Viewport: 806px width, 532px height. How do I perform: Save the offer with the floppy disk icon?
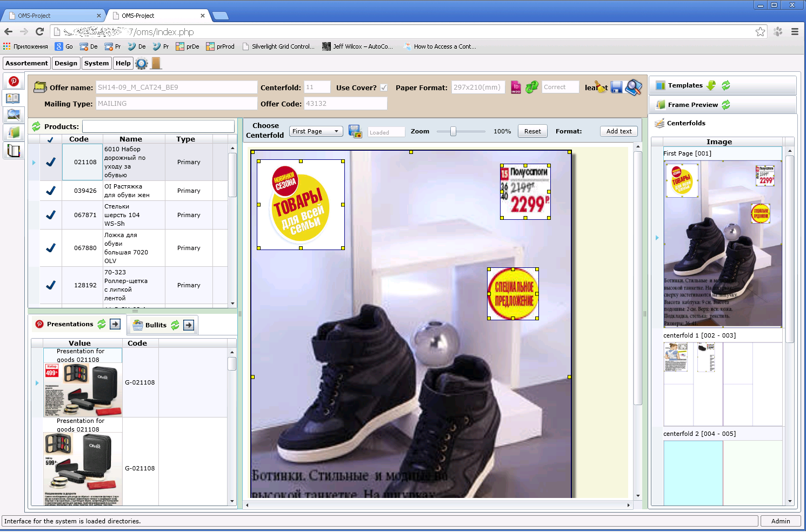tap(617, 87)
